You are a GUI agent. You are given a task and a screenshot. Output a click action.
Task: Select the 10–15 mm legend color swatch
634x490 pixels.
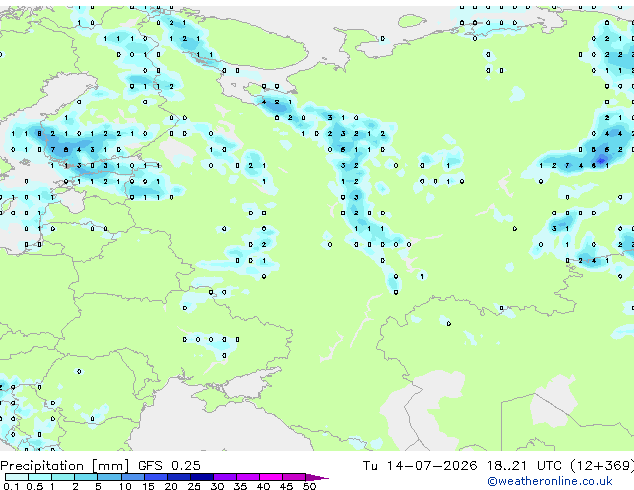pyautogui.click(x=132, y=477)
